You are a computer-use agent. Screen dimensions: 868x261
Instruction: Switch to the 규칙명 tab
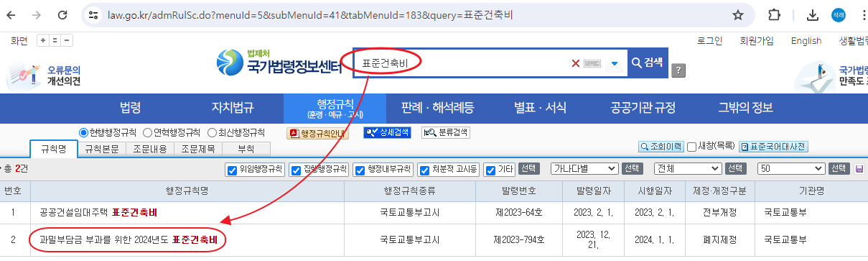[54, 149]
